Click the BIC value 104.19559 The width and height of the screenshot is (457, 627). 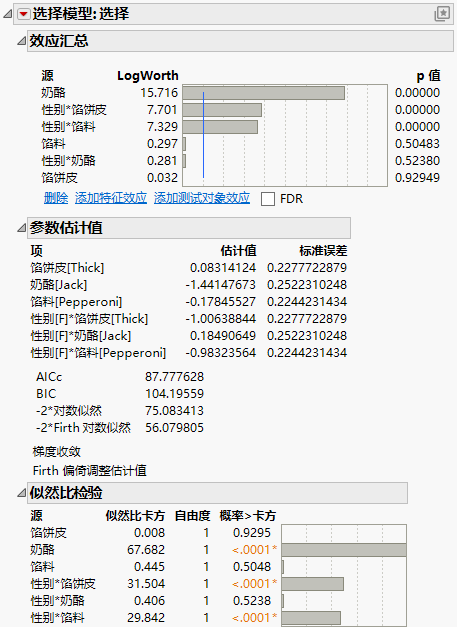pyautogui.click(x=174, y=394)
